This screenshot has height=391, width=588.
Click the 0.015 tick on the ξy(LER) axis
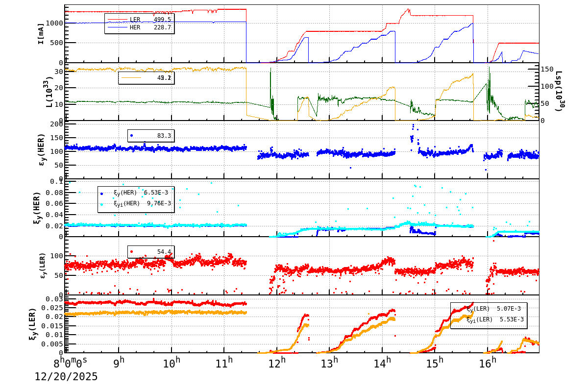[x=51, y=326]
